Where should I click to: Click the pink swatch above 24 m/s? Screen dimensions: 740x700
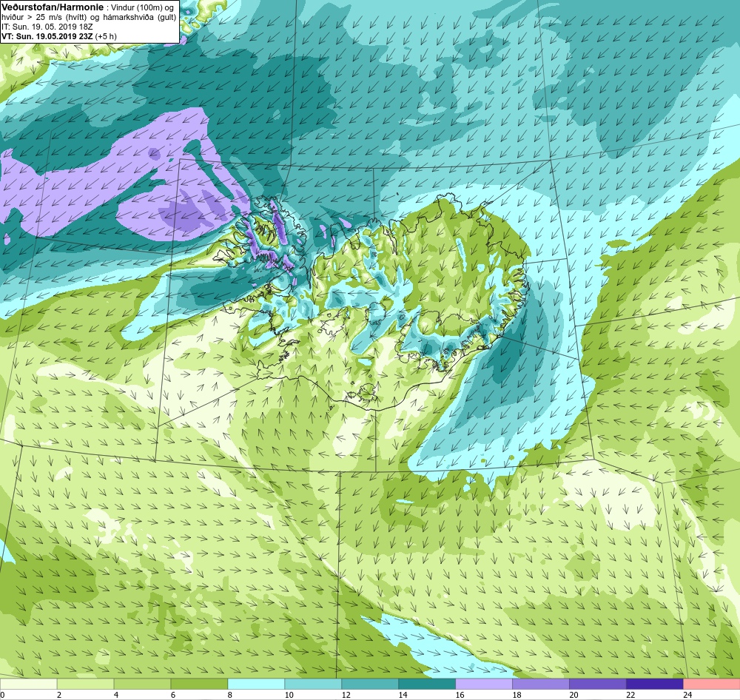pos(712,684)
